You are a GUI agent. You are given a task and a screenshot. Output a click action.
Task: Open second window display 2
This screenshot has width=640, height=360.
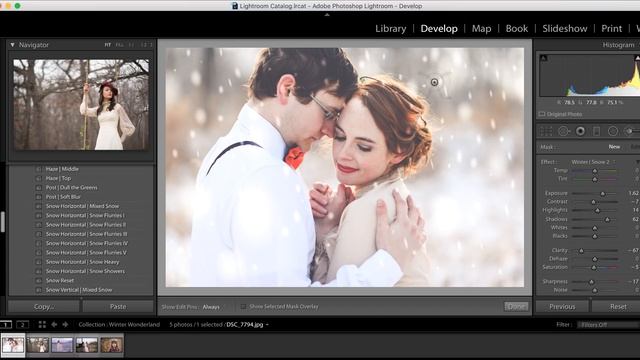[x=22, y=324]
